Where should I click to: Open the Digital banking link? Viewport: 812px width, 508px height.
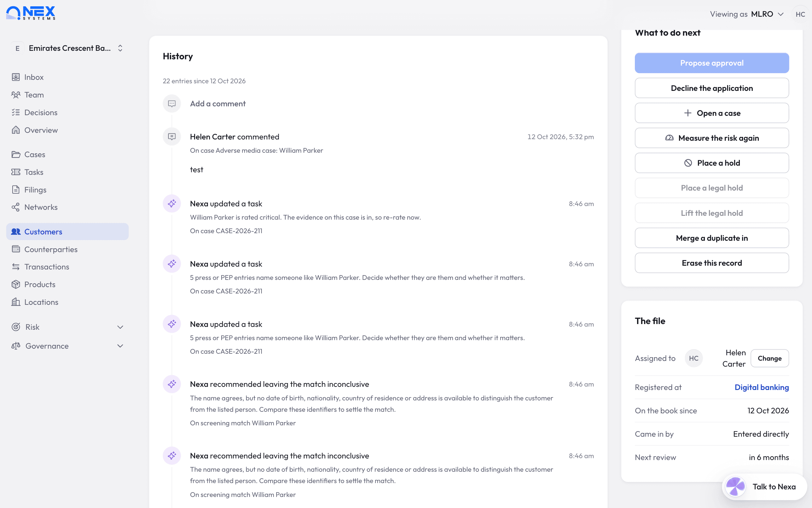[762, 387]
